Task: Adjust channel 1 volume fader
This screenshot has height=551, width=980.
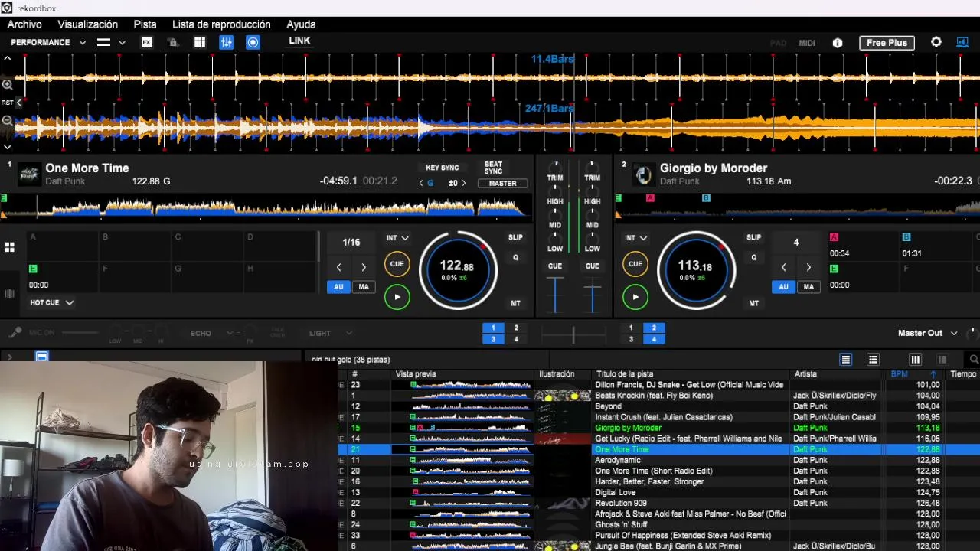Action: pyautogui.click(x=555, y=295)
